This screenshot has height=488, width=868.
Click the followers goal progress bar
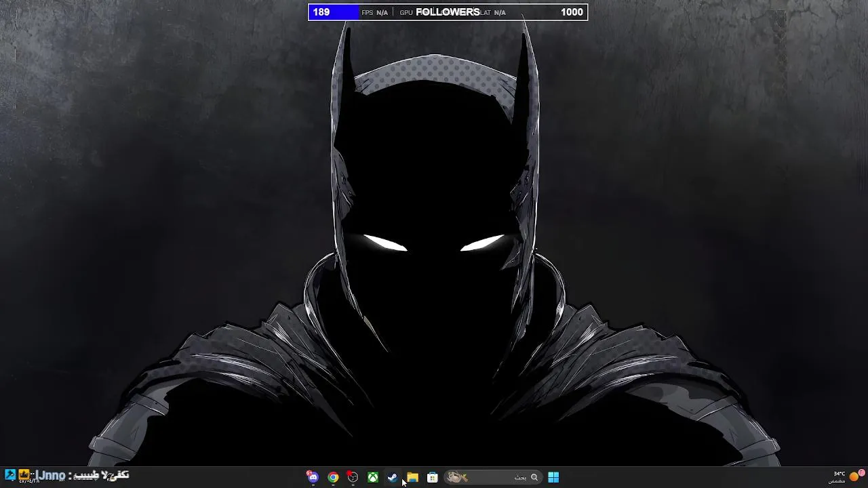448,12
